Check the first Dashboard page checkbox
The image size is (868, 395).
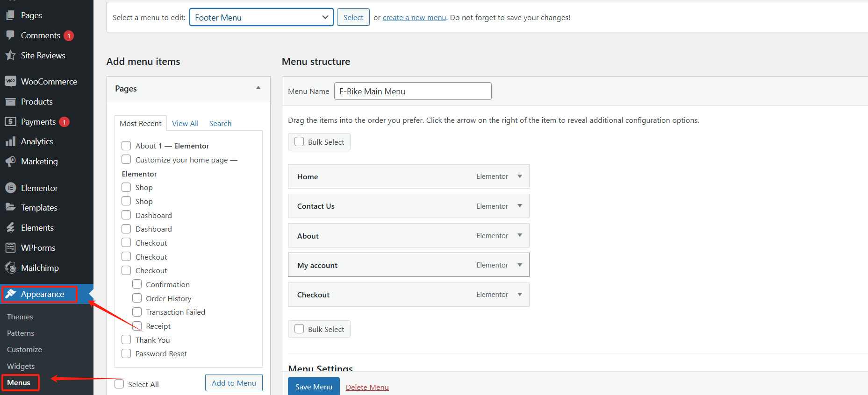(126, 215)
